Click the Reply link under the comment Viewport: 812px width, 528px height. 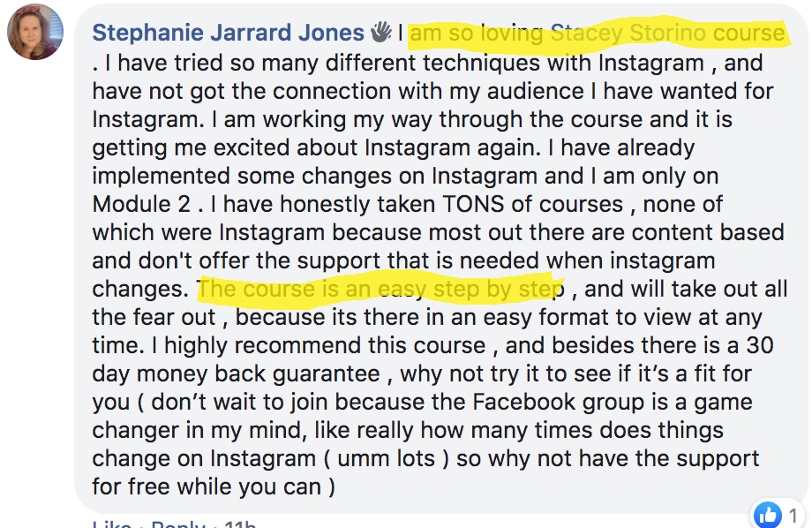(178, 524)
